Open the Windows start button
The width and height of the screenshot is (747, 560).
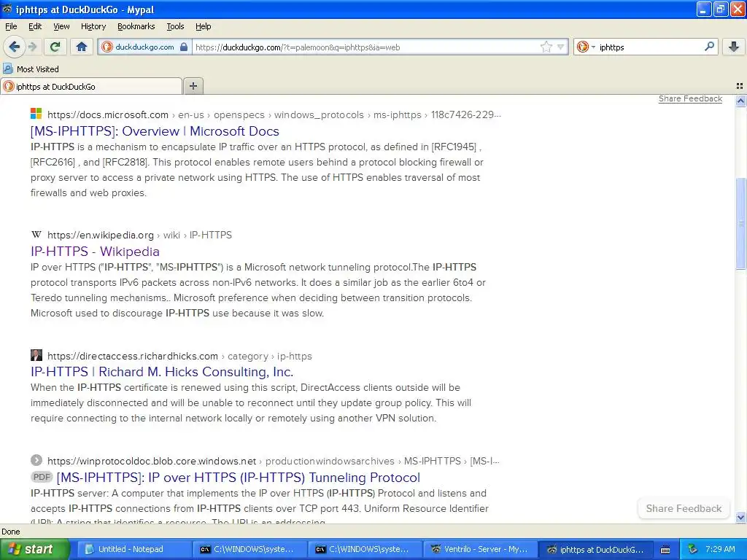click(35, 549)
